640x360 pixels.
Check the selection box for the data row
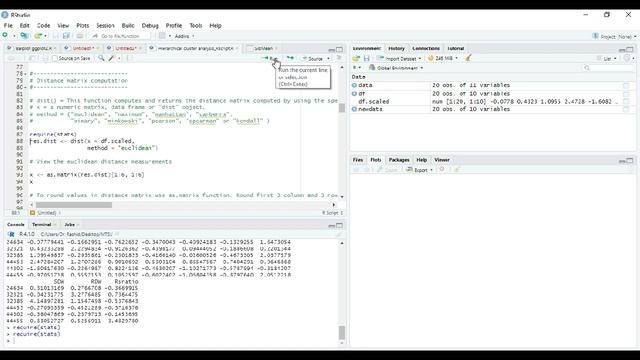point(626,86)
